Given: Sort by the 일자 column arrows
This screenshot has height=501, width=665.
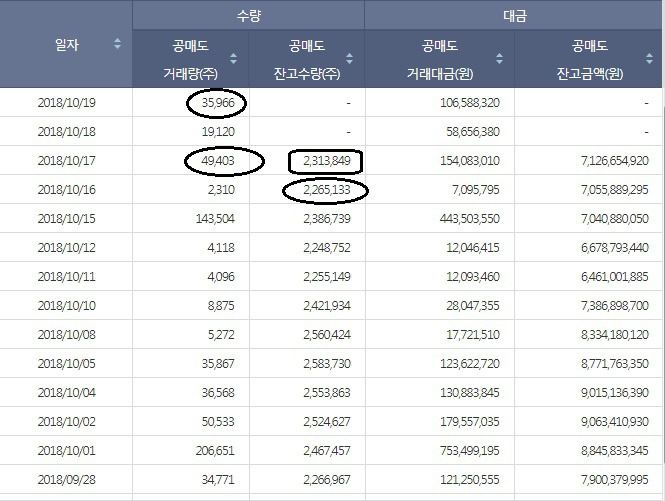Looking at the screenshot, I should (x=117, y=44).
